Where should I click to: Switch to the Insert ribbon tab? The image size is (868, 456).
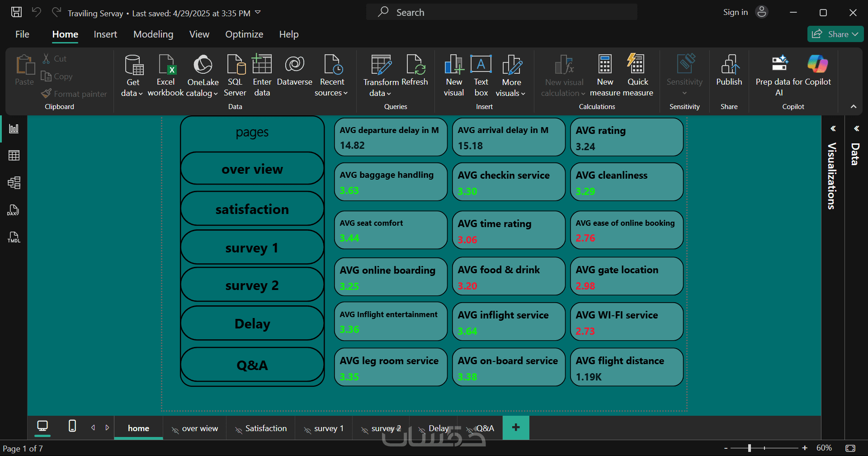[105, 34]
